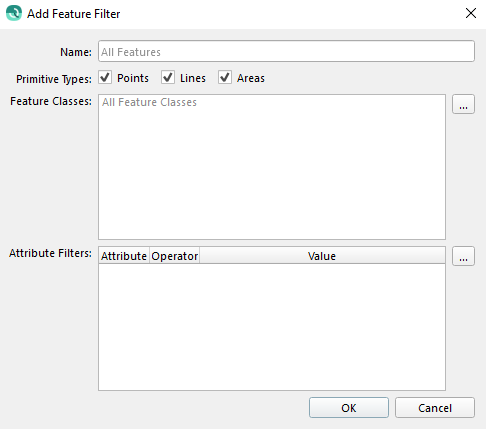Disable the Areas primitive type
Image resolution: width=486 pixels, height=429 pixels.
pyautogui.click(x=225, y=77)
